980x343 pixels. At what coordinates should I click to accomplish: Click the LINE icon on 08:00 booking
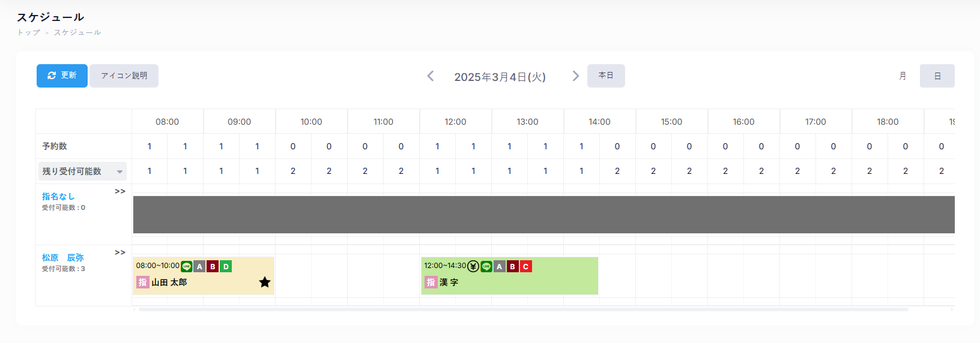pyautogui.click(x=187, y=266)
